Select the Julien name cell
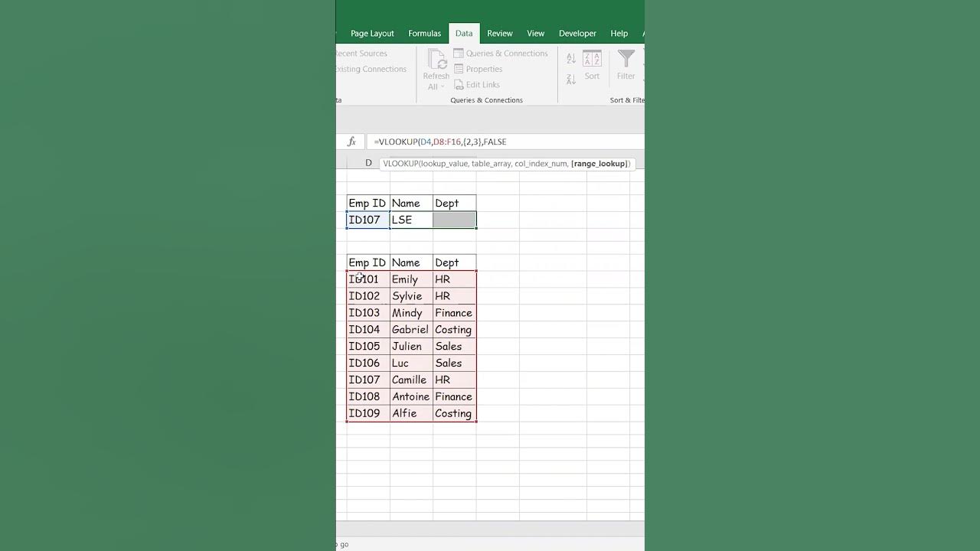The width and height of the screenshot is (980, 551). point(411,347)
